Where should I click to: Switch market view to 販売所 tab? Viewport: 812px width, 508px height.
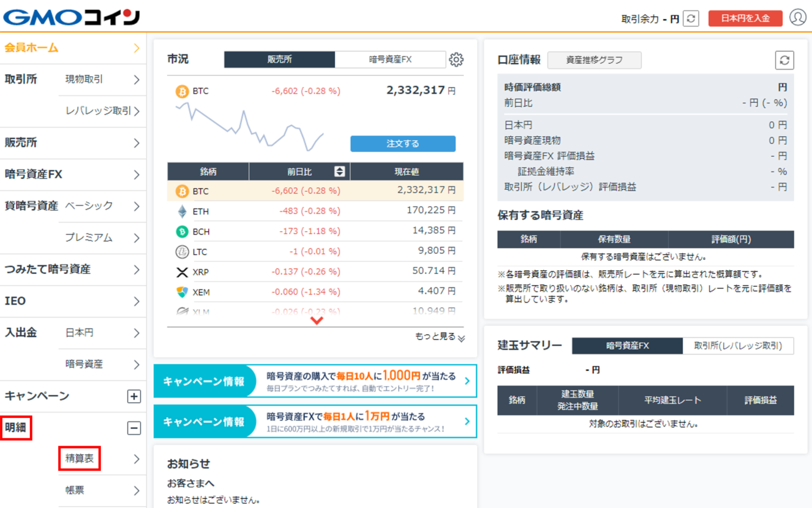(279, 59)
